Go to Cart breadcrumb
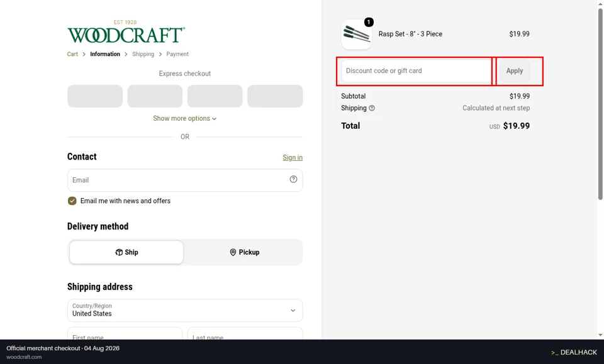Image resolution: width=604 pixels, height=364 pixels. click(72, 54)
